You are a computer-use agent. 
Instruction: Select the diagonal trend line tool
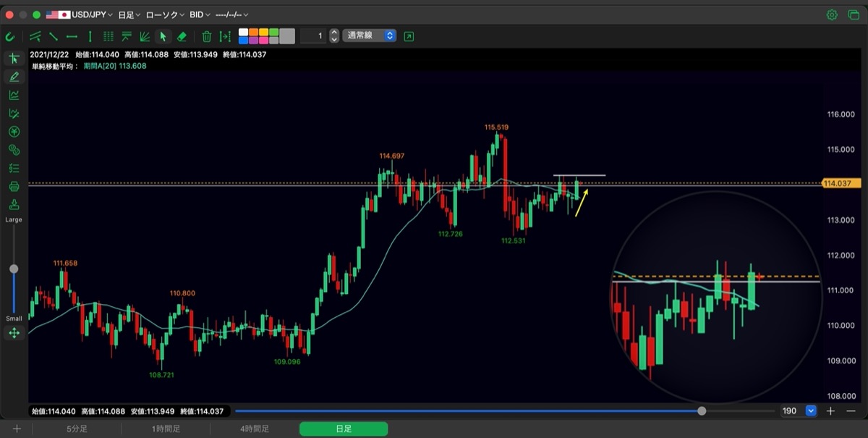[54, 36]
